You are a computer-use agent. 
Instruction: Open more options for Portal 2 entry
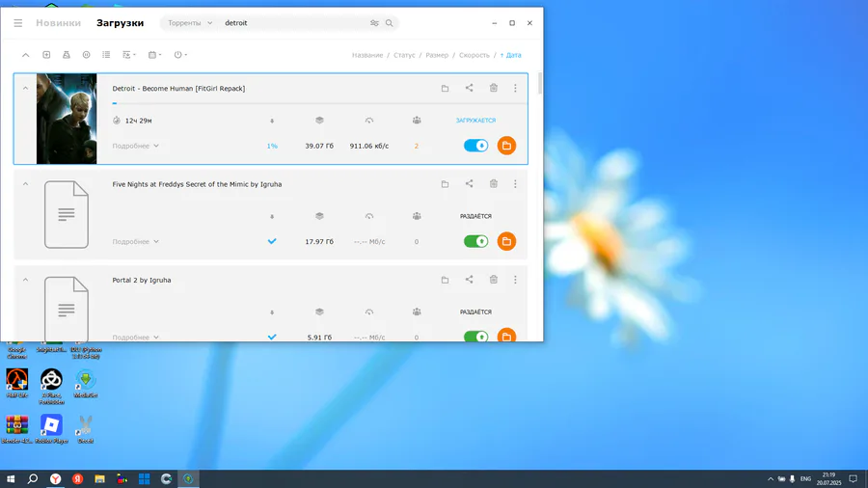point(515,280)
